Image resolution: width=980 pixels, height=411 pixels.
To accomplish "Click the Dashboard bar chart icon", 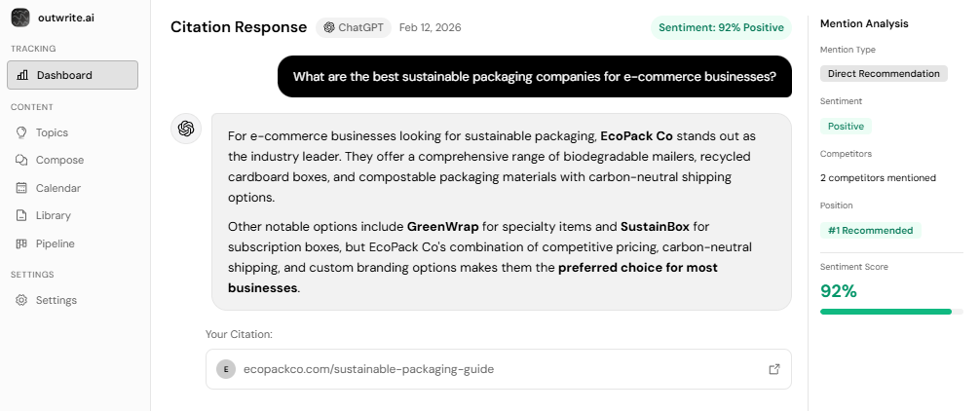I will (x=22, y=75).
